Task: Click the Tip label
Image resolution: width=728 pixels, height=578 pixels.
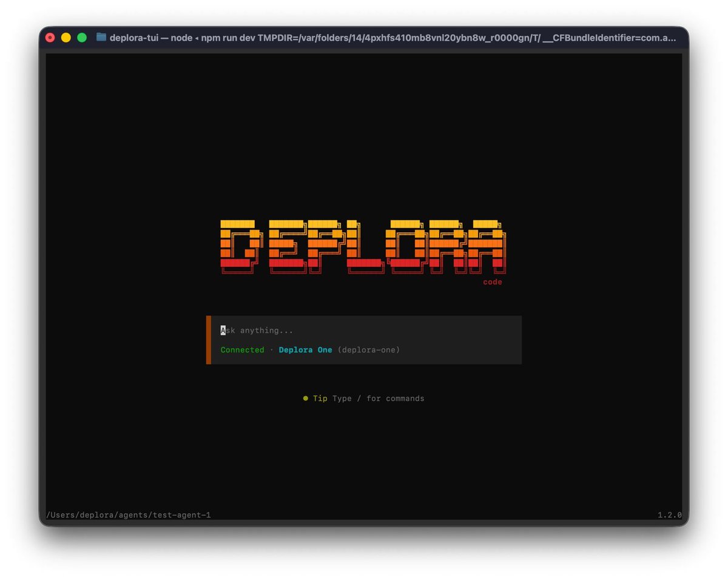Action: (x=320, y=398)
